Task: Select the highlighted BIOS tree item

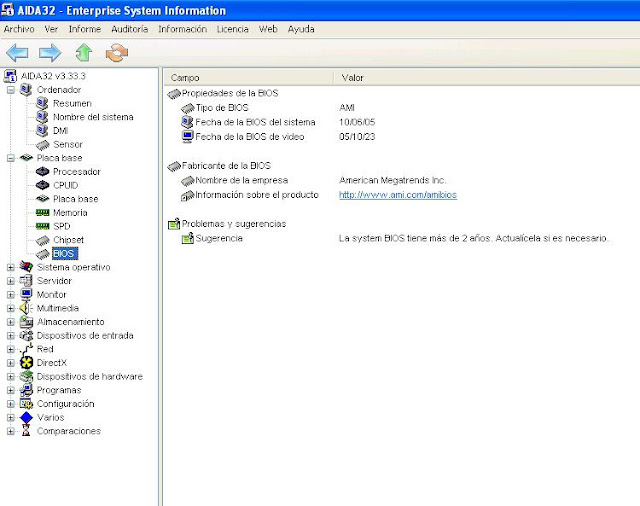Action: click(x=64, y=253)
